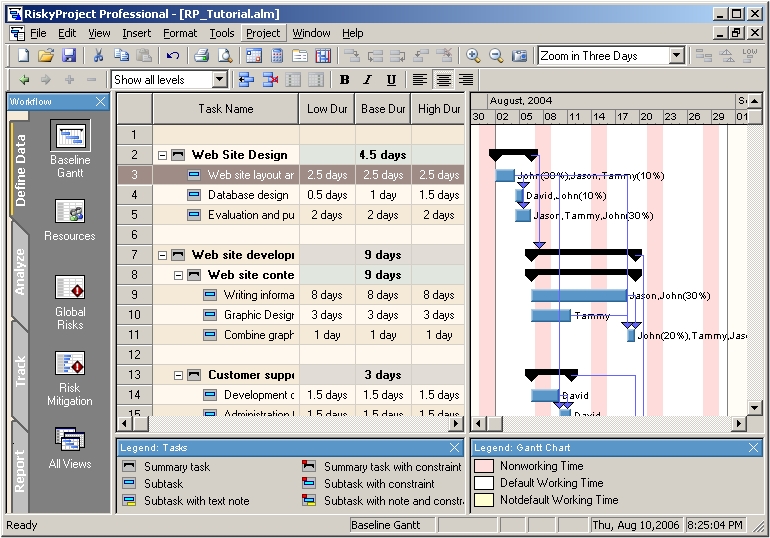Screen dimensions: 770x538
Task: Click the delete task icon with red X
Action: pyautogui.click(x=270, y=80)
